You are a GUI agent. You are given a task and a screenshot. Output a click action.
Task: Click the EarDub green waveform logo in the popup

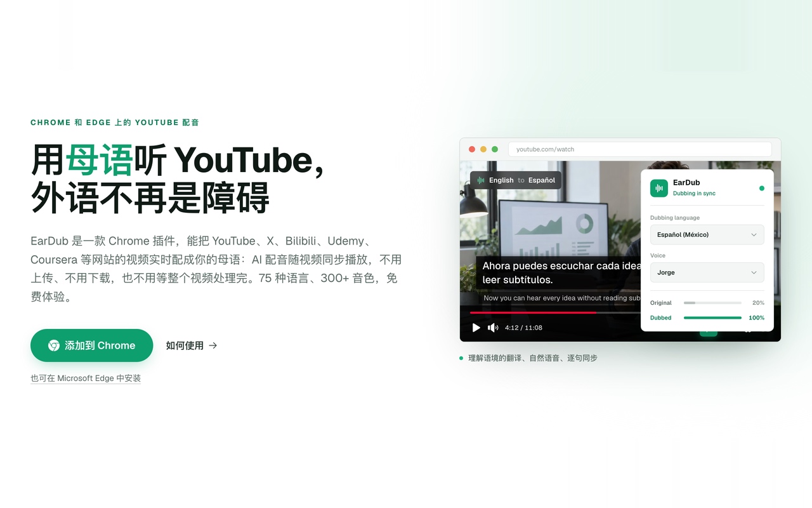pos(659,188)
